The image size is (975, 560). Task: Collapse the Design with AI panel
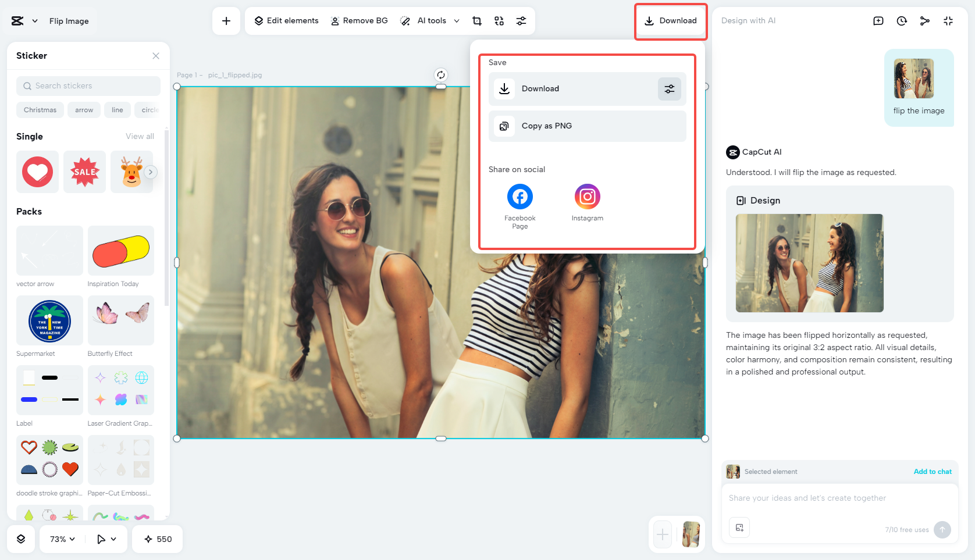point(948,20)
